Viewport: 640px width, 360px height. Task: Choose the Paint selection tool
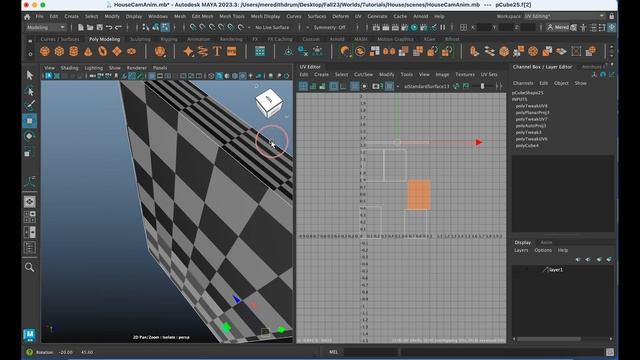pos(29,106)
